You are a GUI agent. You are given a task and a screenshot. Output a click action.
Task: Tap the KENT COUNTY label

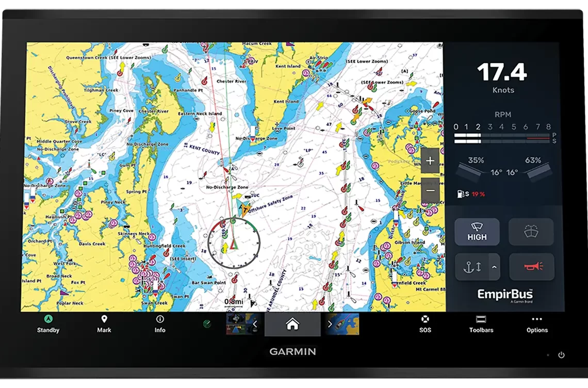pos(204,150)
